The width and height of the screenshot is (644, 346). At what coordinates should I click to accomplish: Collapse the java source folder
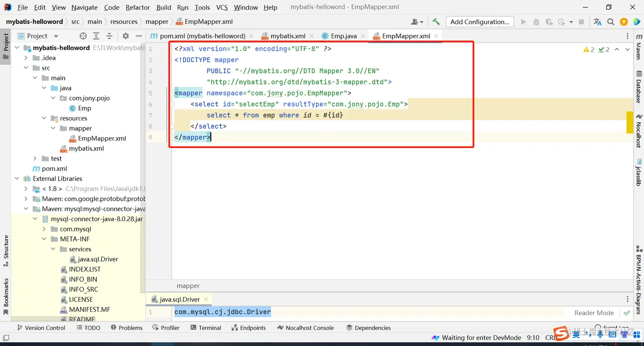[44, 88]
